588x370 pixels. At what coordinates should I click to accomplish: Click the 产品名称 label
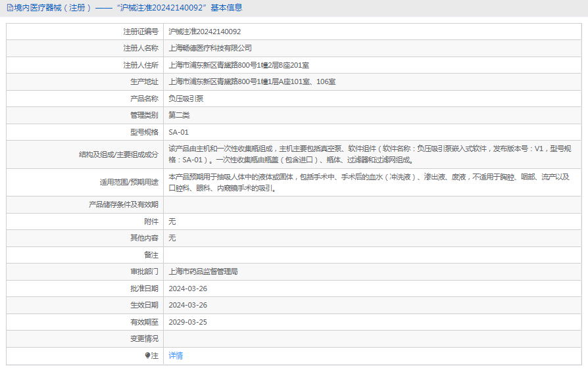point(144,99)
